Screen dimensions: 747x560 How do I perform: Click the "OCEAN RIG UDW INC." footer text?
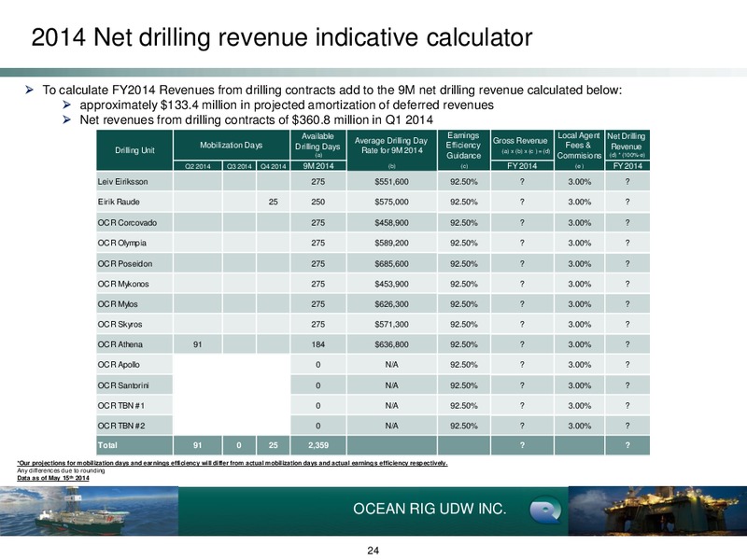429,509
